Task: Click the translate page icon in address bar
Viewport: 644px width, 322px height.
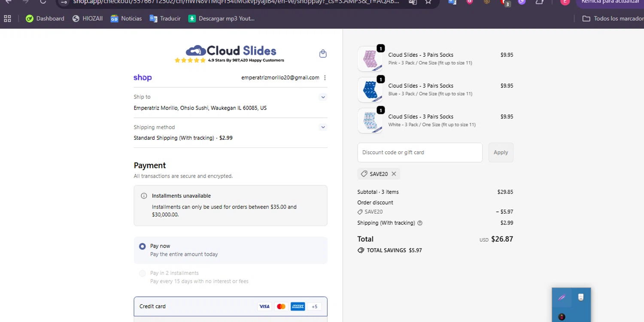Action: point(412,2)
